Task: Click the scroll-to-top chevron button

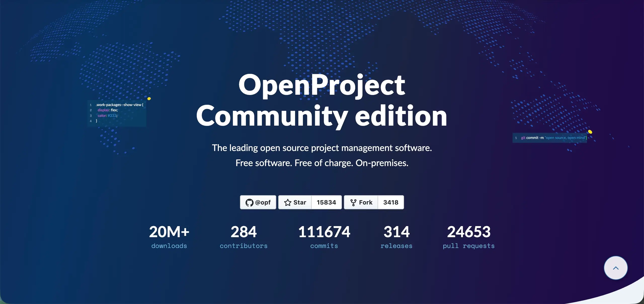Action: pyautogui.click(x=616, y=268)
